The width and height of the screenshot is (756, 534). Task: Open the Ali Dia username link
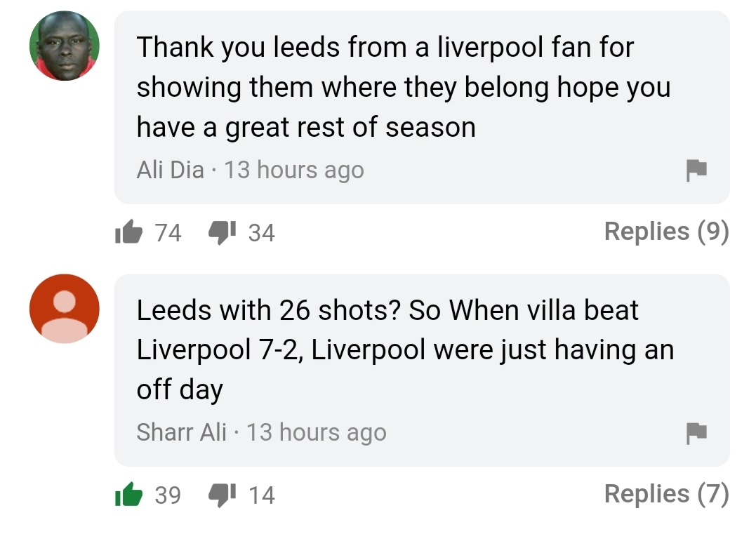pyautogui.click(x=170, y=170)
